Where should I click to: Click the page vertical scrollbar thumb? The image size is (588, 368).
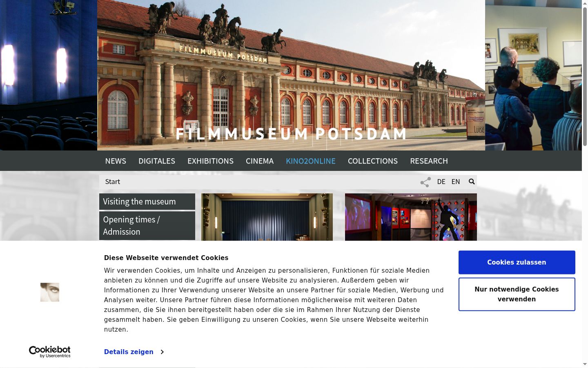[x=585, y=76]
